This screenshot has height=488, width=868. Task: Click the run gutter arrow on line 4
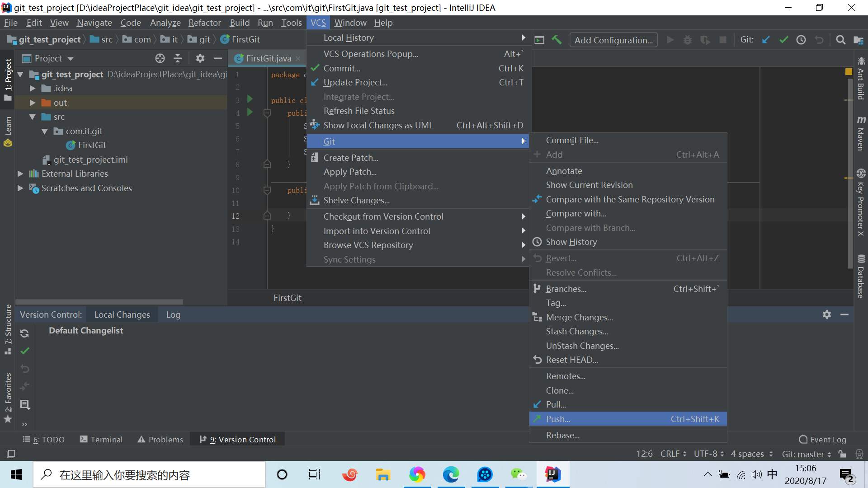[x=250, y=112]
